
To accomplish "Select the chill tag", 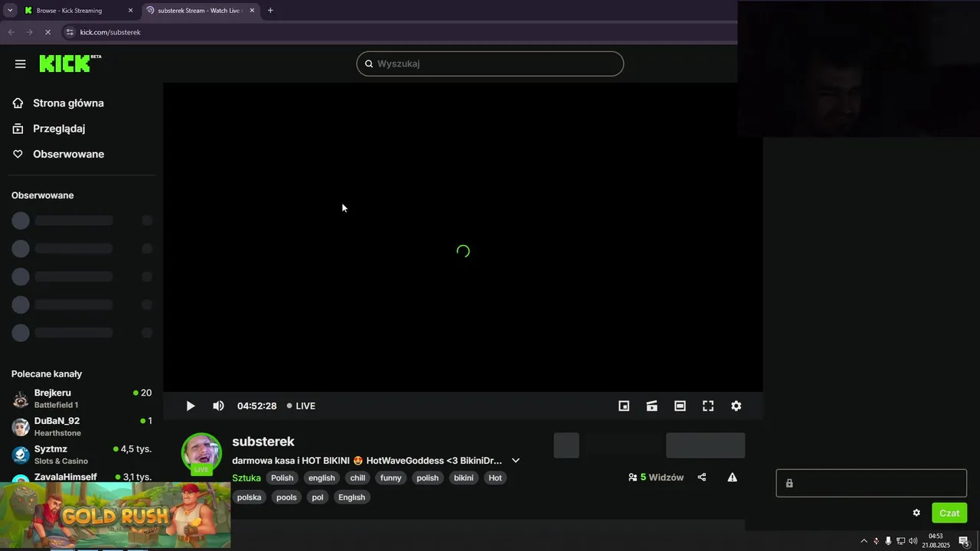I will [358, 478].
